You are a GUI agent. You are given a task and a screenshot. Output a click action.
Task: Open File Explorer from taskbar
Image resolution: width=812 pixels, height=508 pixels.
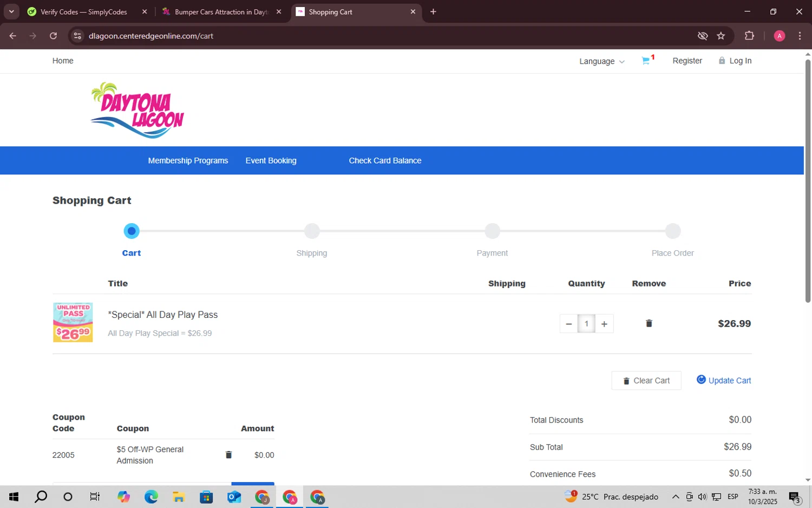click(x=179, y=497)
